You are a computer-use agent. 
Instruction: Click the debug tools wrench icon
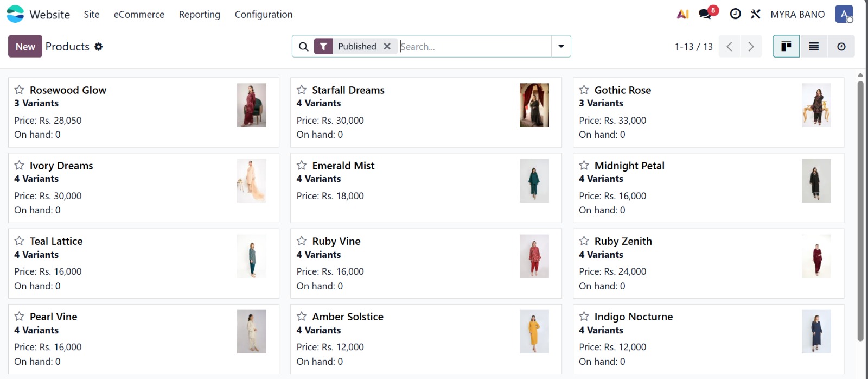coord(755,14)
